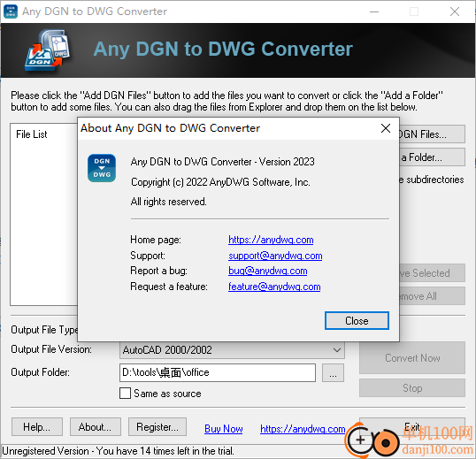Open Help from the bottom button row
The image size is (476, 459).
pyautogui.click(x=37, y=427)
